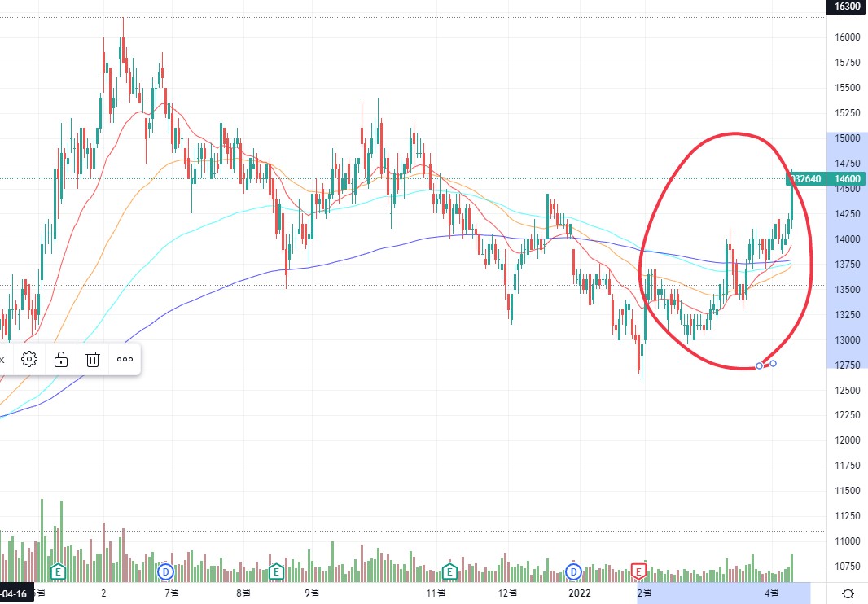Click the 2월 time axis label
Screen dimensions: 868x604
click(645, 593)
